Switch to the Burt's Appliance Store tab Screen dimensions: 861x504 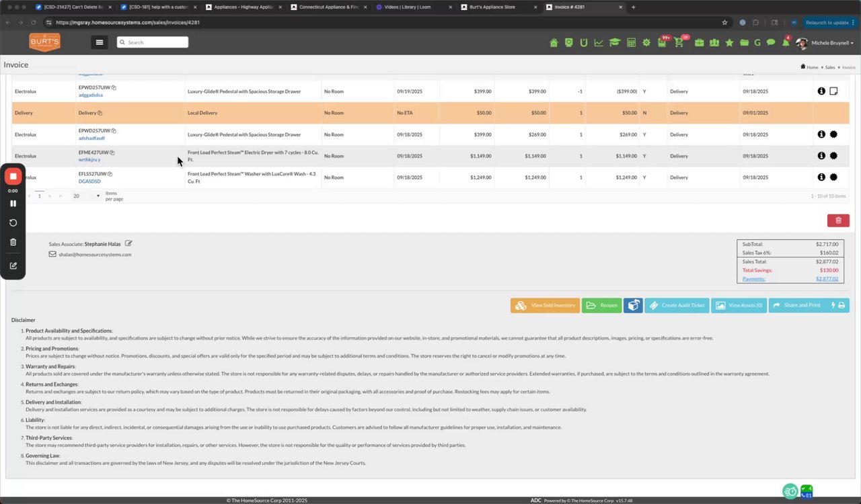[498, 7]
